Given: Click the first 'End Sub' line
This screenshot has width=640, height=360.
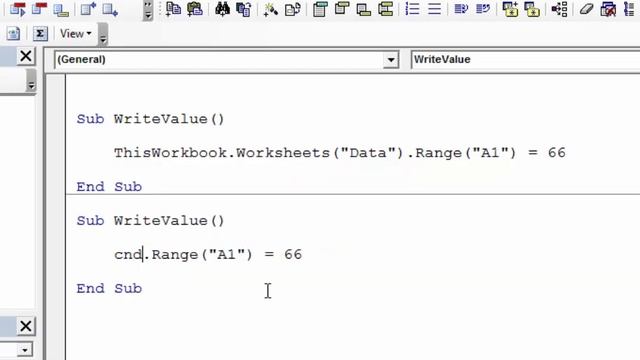Looking at the screenshot, I should [109, 187].
